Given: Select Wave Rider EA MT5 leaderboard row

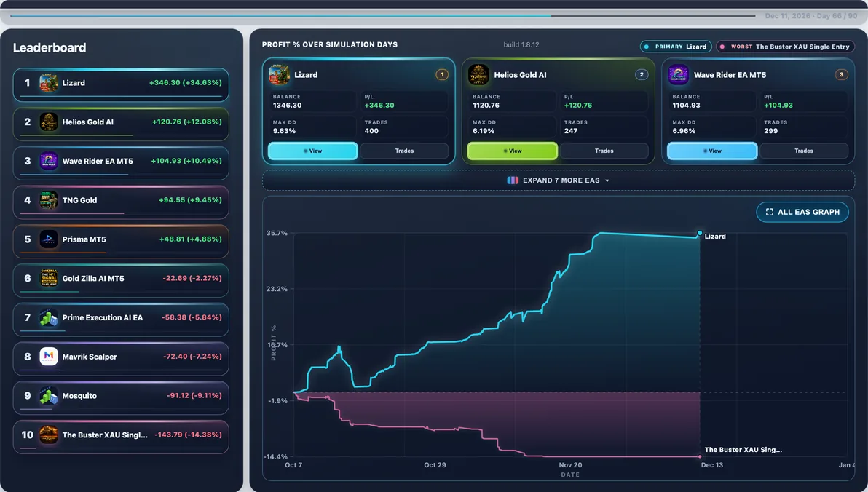Looking at the screenshot, I should [121, 163].
